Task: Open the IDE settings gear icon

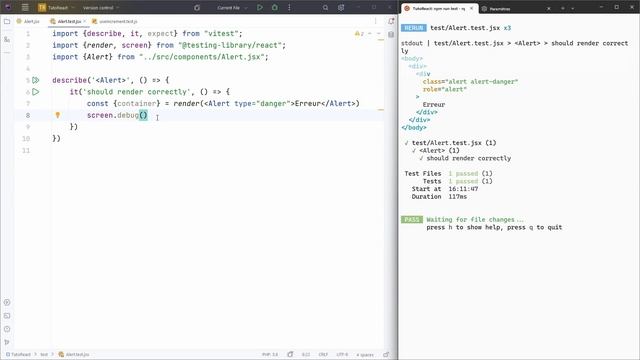Action: point(341,7)
